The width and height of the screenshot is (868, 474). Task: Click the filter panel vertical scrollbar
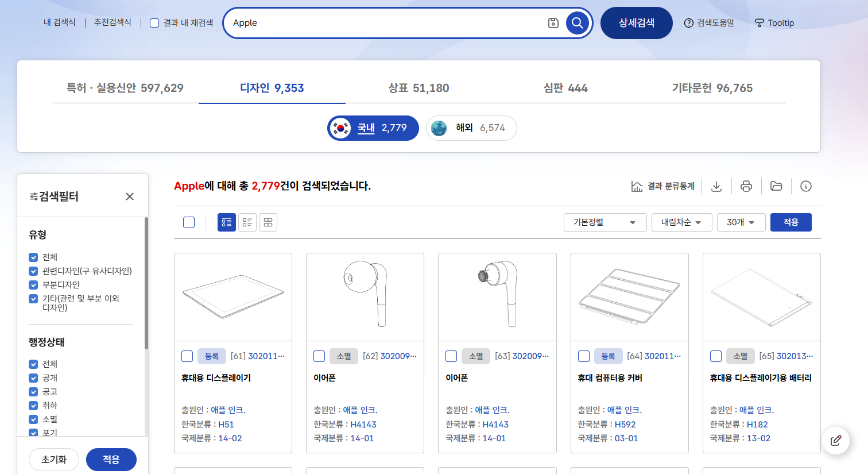[x=146, y=283]
